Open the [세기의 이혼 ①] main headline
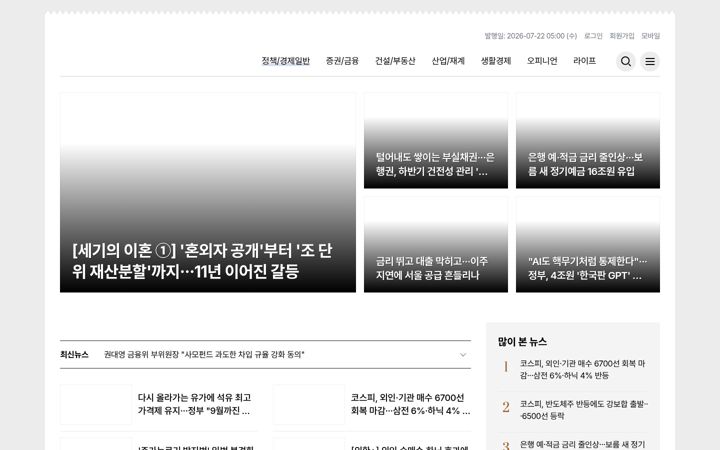The height and width of the screenshot is (450, 720). [208, 192]
